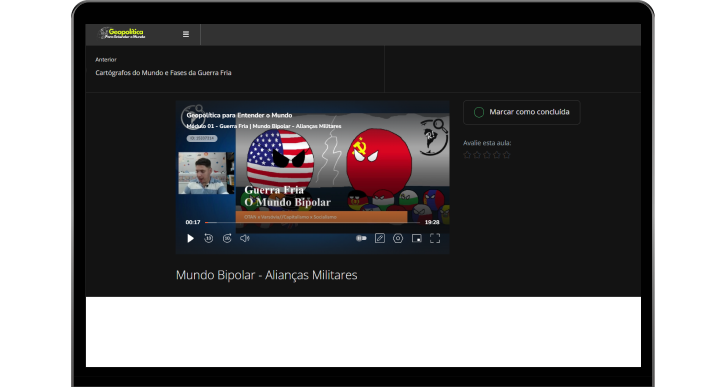Enable picture-in-picture mode
The width and height of the screenshot is (720, 387).
416,238
